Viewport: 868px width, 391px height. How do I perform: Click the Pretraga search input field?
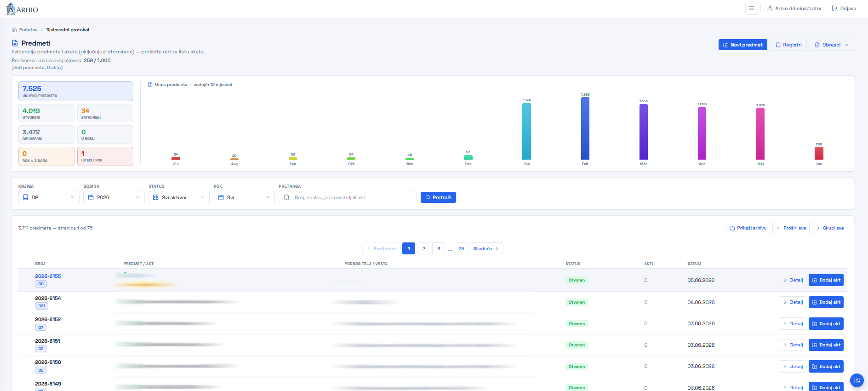[348, 197]
